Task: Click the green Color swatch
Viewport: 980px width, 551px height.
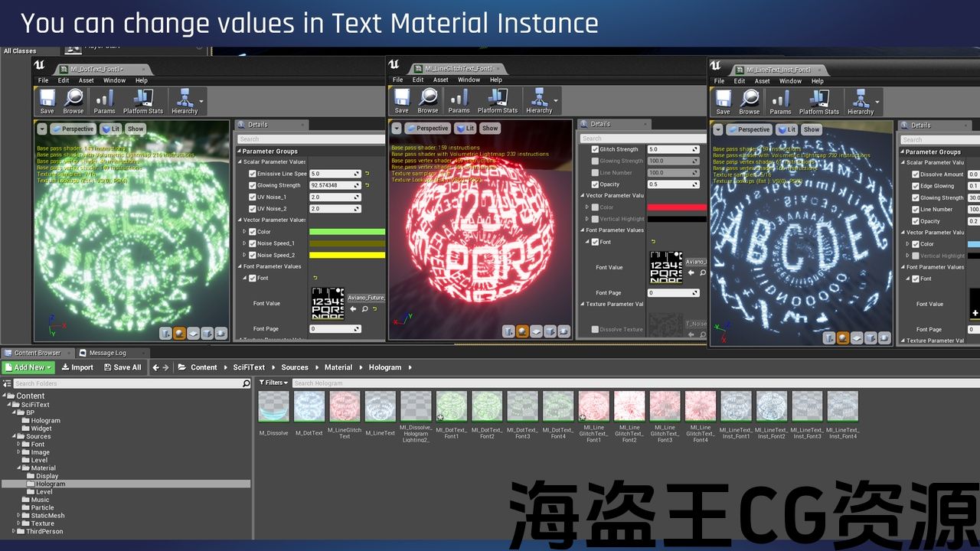Action: (x=347, y=232)
